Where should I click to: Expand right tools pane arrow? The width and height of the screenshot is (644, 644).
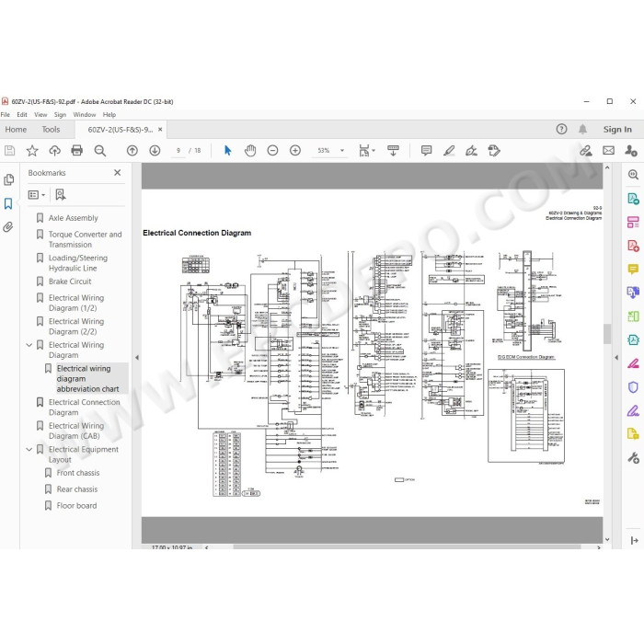click(x=616, y=357)
